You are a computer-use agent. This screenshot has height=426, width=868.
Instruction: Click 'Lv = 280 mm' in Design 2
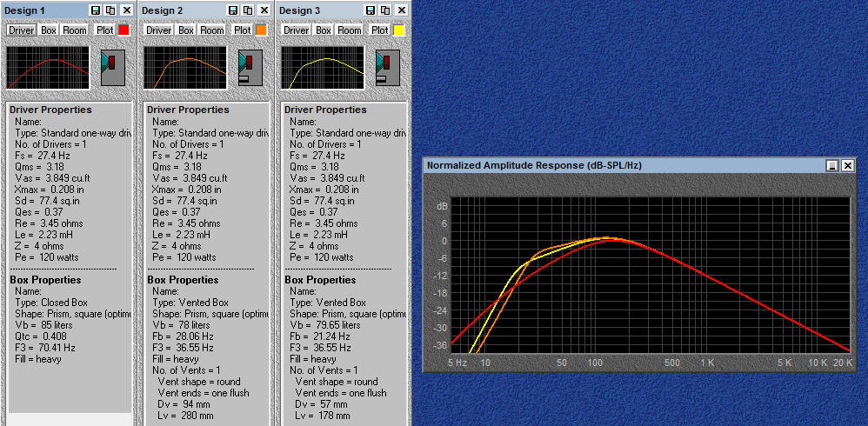(x=185, y=416)
